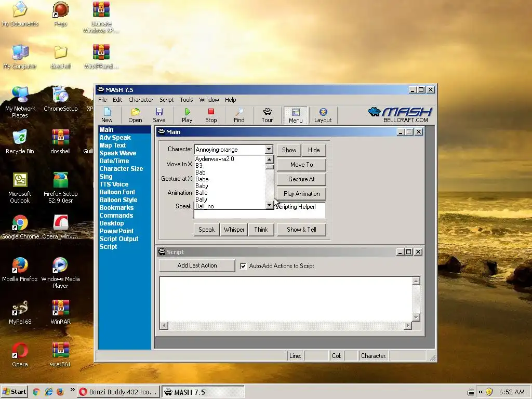Open Balloon Style in the sidebar
The image size is (532, 399).
click(118, 200)
